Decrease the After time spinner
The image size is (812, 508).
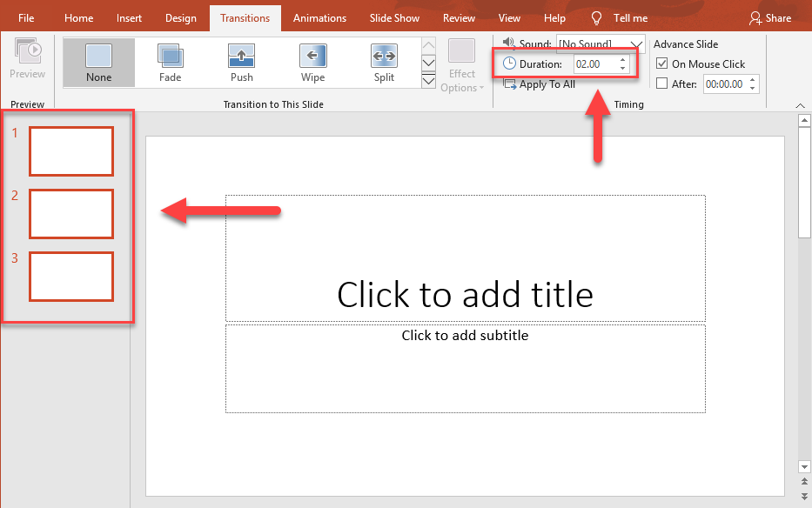[753, 88]
